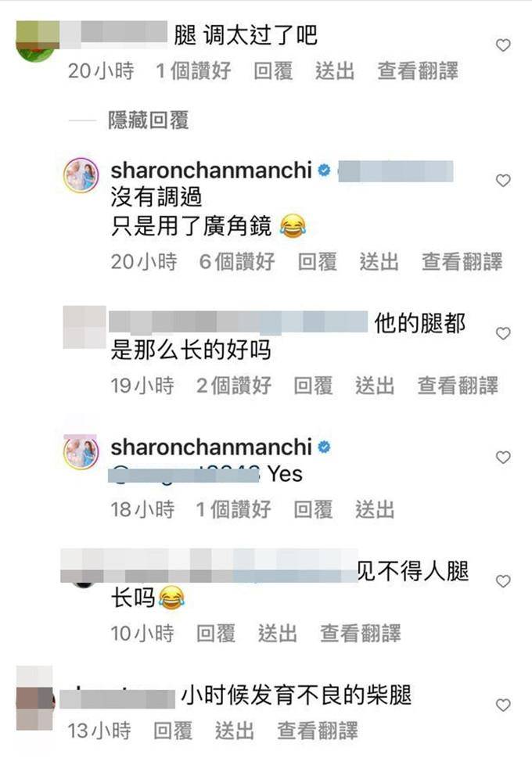Tap heart beside '他的腿都是那么长的好吗' comment
Screen dimensions: 532x765
[503, 333]
